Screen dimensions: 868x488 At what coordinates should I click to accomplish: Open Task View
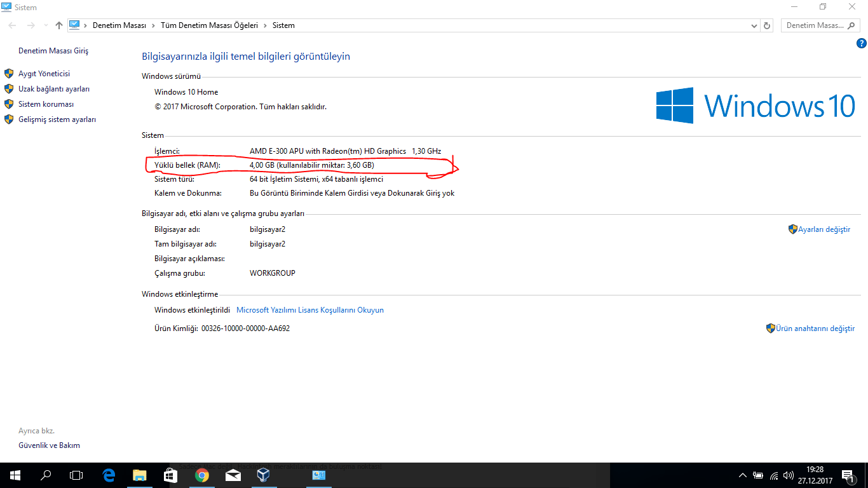point(76,475)
